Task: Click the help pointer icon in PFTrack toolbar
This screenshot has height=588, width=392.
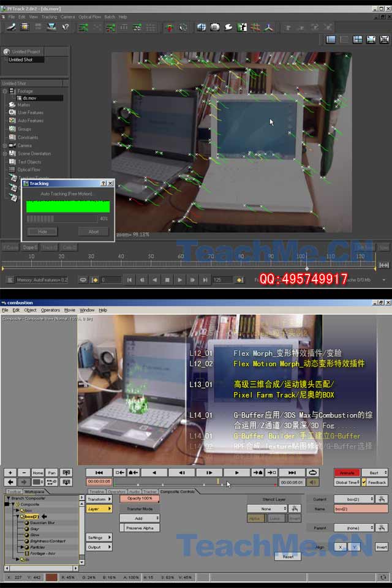Action: pyautogui.click(x=66, y=27)
